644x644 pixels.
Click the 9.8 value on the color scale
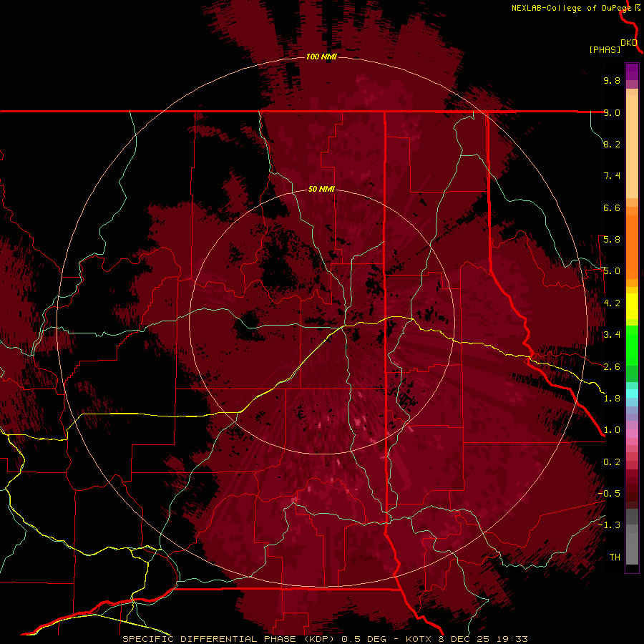(x=612, y=80)
